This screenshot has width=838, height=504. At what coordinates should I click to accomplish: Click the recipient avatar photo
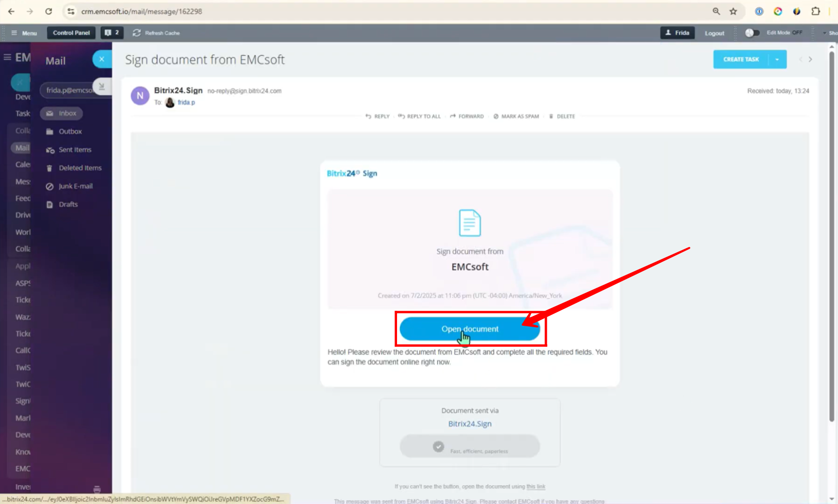click(x=170, y=102)
